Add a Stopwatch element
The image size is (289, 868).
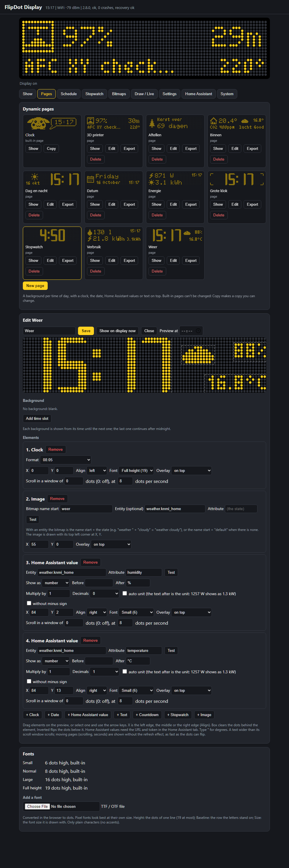[178, 715]
